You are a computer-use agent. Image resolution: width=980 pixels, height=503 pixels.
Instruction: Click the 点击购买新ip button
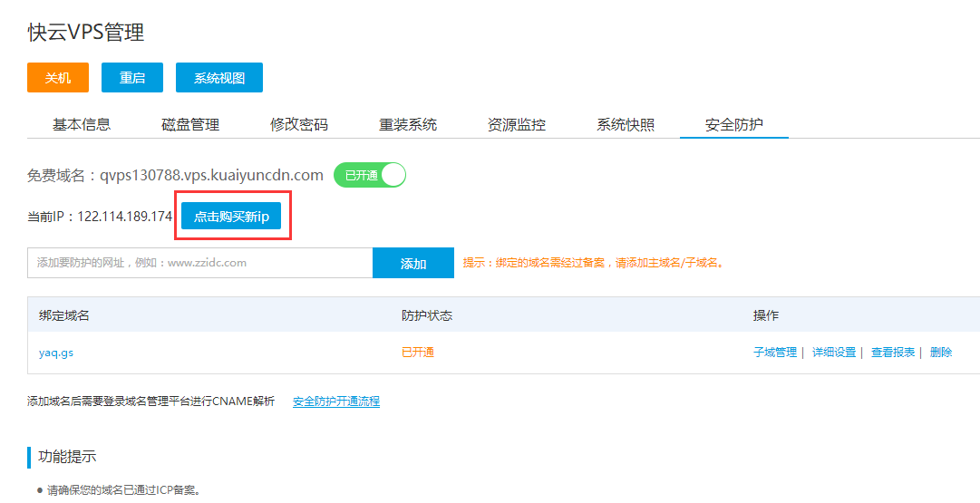point(232,217)
